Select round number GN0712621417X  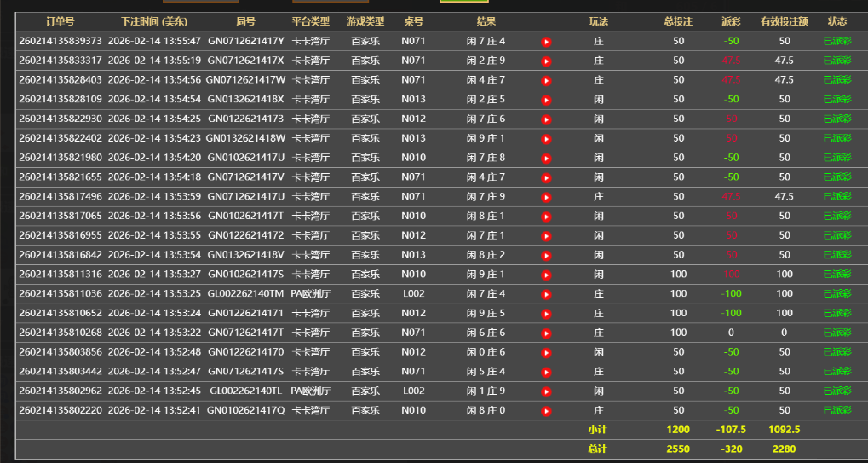(245, 61)
